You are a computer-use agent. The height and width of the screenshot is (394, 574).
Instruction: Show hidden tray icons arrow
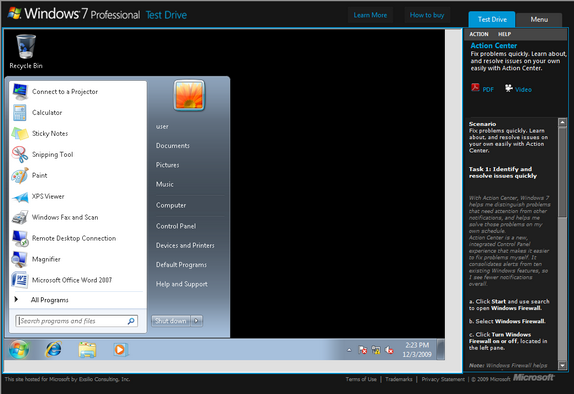(349, 350)
